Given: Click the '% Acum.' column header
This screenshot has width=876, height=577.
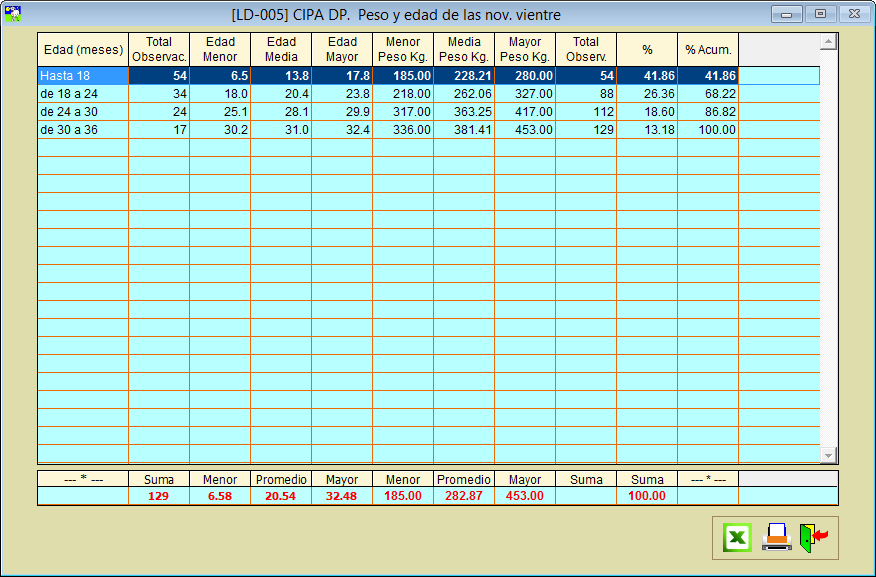Looking at the screenshot, I should click(708, 50).
